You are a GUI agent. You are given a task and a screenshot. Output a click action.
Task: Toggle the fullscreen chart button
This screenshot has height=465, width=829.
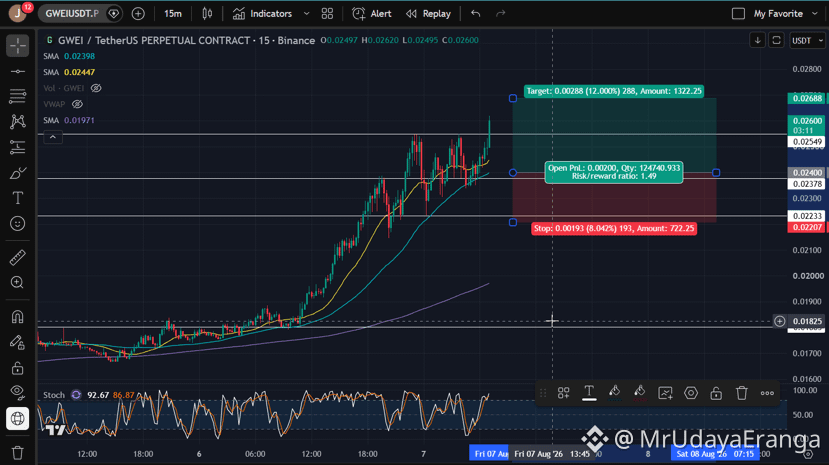point(776,40)
